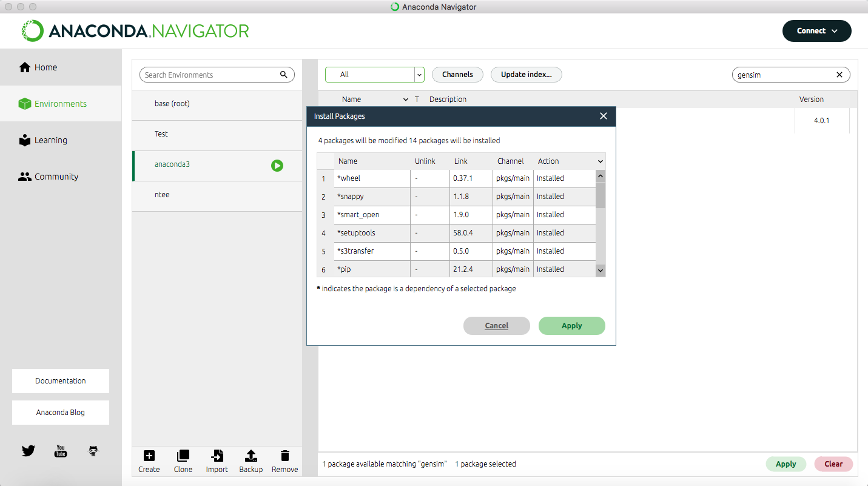868x486 pixels.
Task: Select the Test environment
Action: [217, 135]
